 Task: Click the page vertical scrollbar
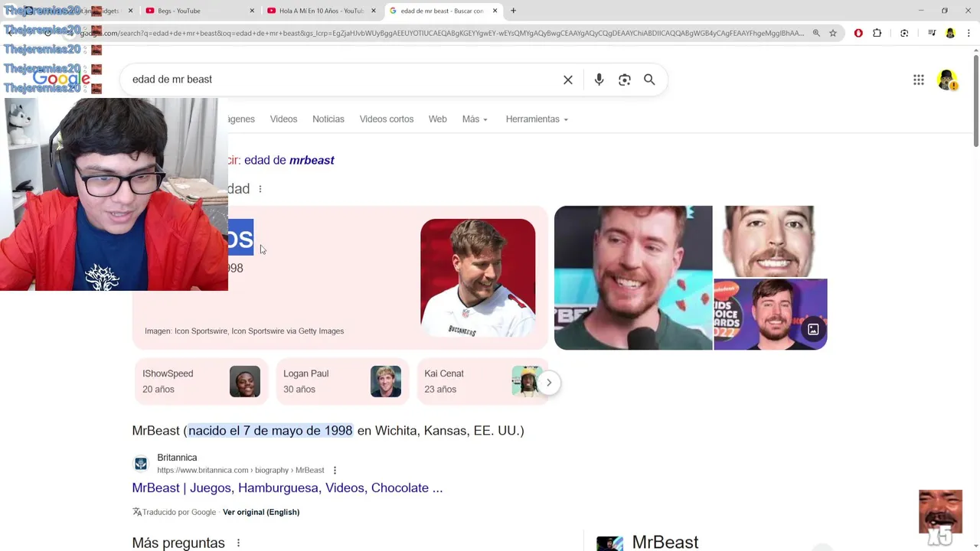(x=975, y=99)
